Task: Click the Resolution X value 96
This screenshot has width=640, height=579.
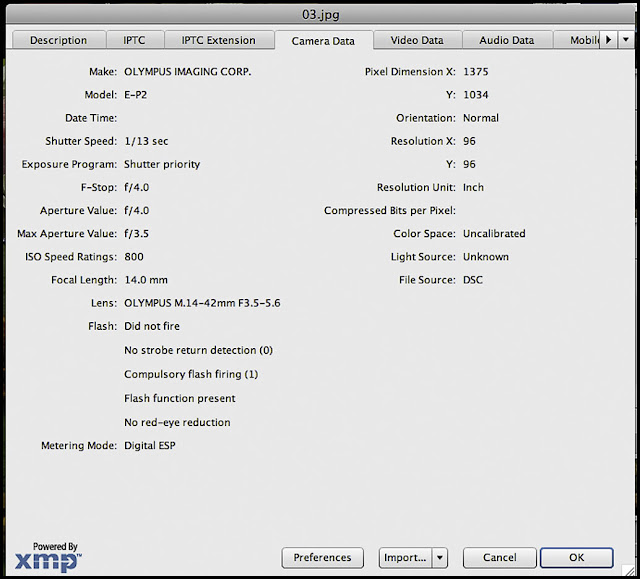Action: coord(469,141)
